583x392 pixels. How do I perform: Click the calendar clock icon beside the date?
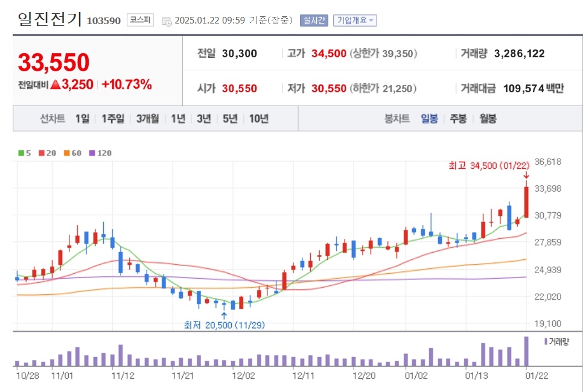pyautogui.click(x=167, y=21)
